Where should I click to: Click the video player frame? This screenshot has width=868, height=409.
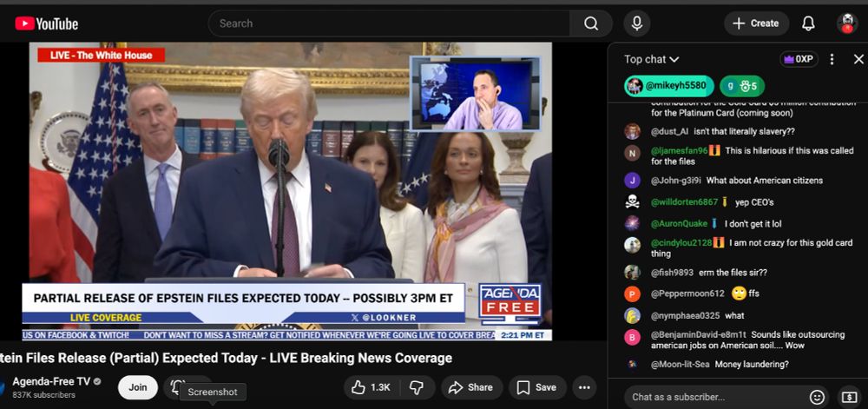(x=291, y=192)
